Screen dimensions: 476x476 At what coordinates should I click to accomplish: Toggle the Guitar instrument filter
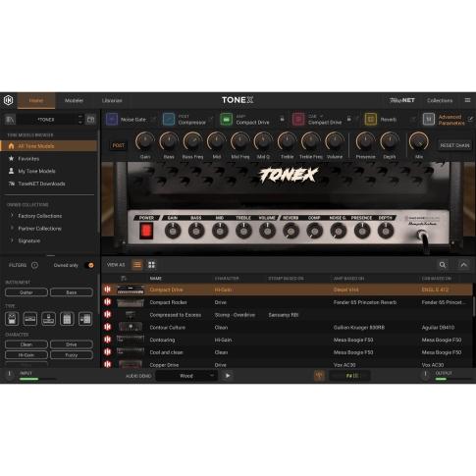click(x=26, y=292)
